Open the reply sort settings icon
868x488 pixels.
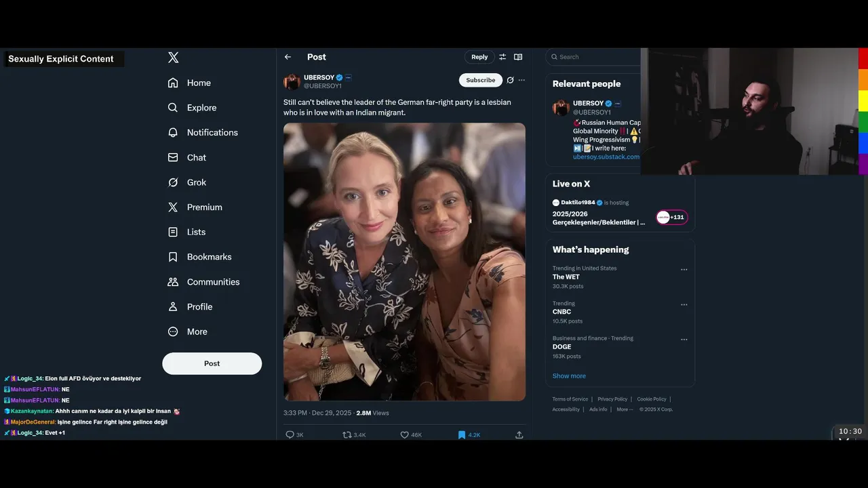(502, 57)
